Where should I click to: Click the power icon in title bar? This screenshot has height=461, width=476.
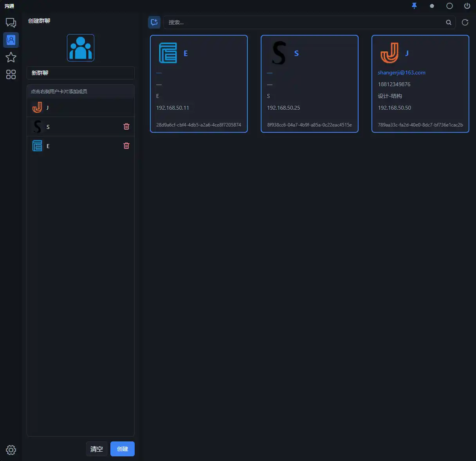click(467, 6)
